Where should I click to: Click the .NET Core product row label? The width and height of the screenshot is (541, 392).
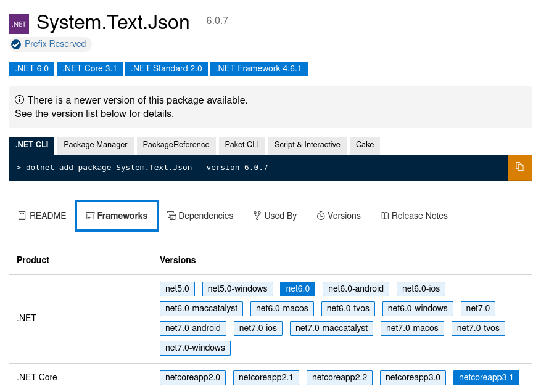point(37,377)
